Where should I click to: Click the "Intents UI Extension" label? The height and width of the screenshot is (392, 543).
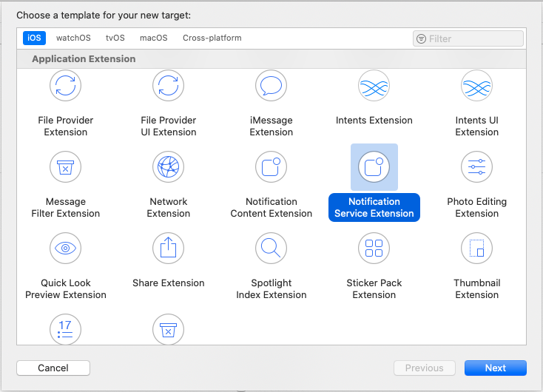[477, 126]
